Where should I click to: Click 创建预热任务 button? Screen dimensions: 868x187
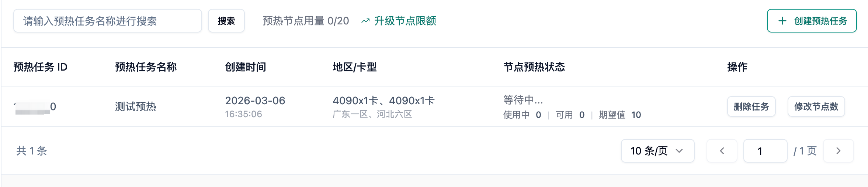812,21
